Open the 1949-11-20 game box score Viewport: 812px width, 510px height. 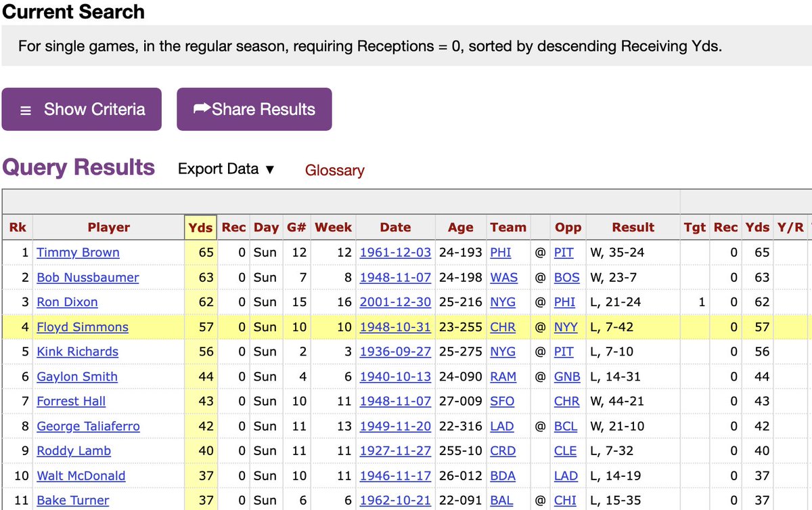[395, 426]
